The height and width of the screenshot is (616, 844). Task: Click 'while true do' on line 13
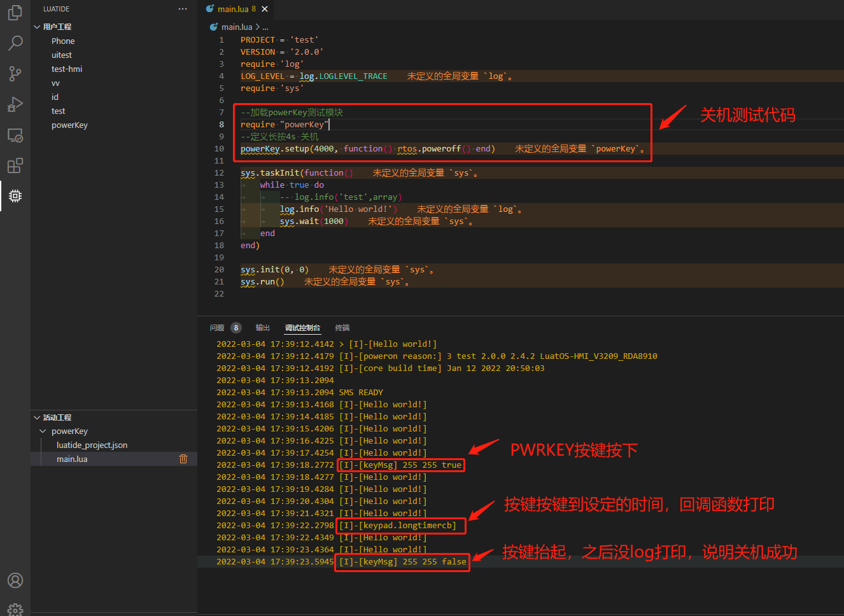pyautogui.click(x=292, y=185)
